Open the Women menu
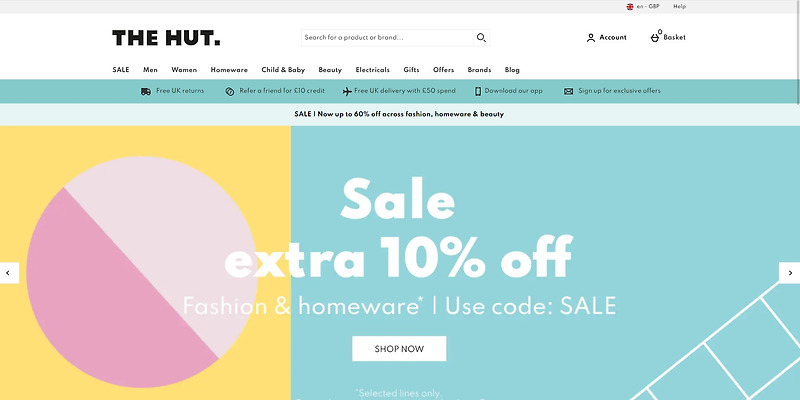Screen dimensions: 800x400 tap(184, 70)
